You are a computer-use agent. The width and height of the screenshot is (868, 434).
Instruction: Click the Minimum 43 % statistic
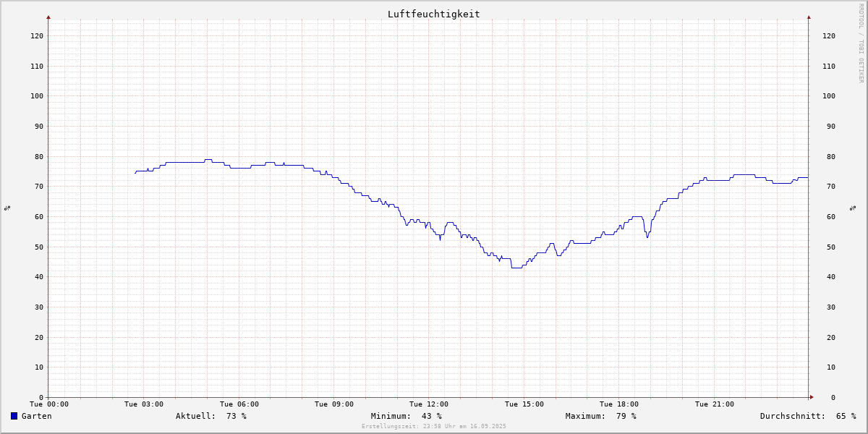click(x=406, y=416)
